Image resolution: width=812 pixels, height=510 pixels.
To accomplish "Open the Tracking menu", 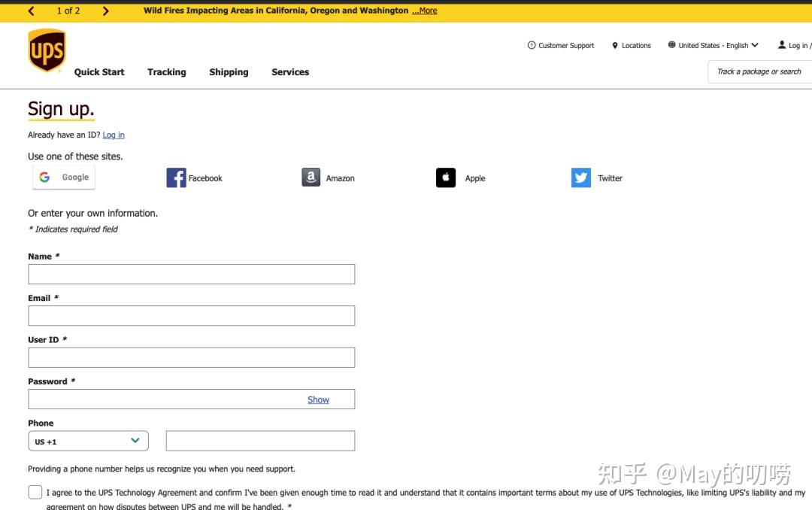I will point(166,71).
